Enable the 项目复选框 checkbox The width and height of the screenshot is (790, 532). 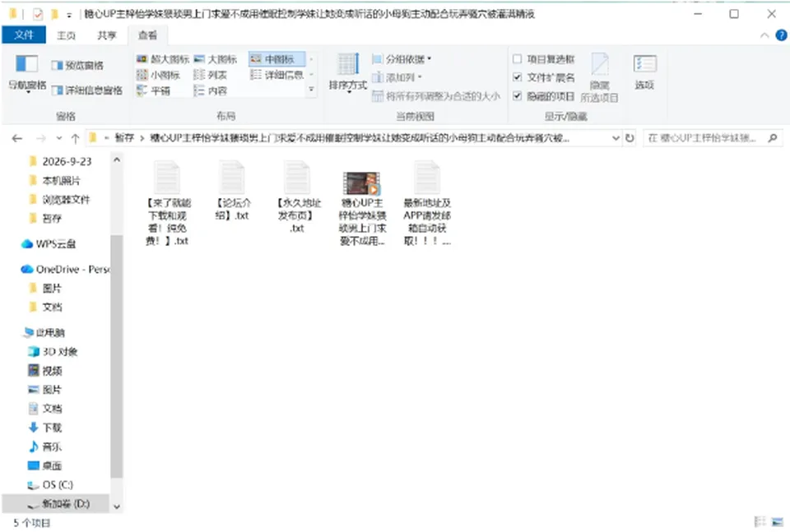517,59
